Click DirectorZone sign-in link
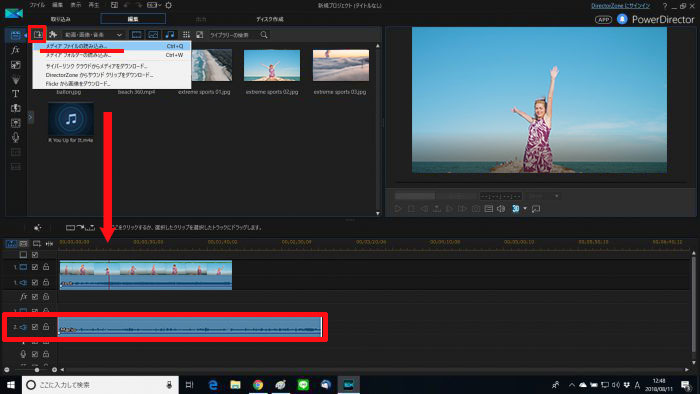The width and height of the screenshot is (700, 394). point(621,6)
